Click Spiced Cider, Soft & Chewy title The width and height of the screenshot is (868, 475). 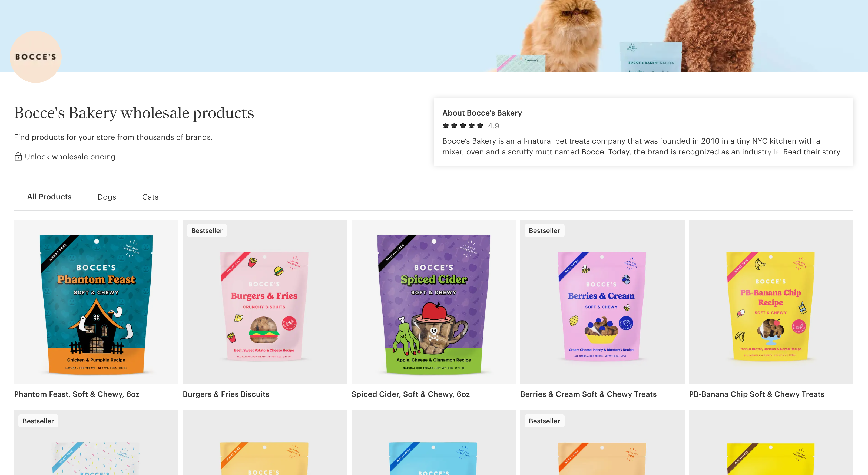coord(410,394)
